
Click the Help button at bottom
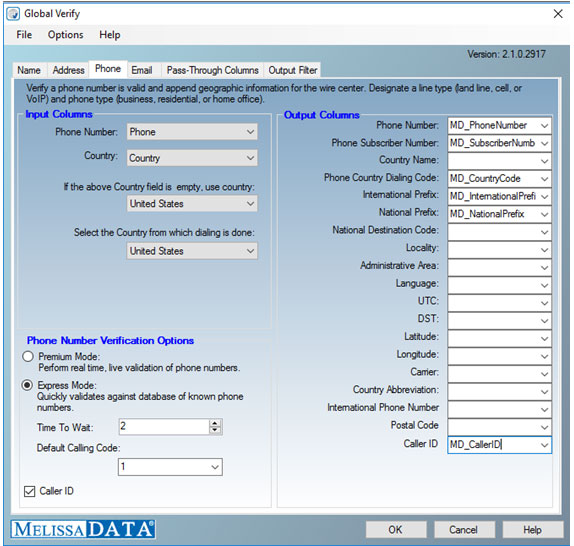[x=532, y=530]
